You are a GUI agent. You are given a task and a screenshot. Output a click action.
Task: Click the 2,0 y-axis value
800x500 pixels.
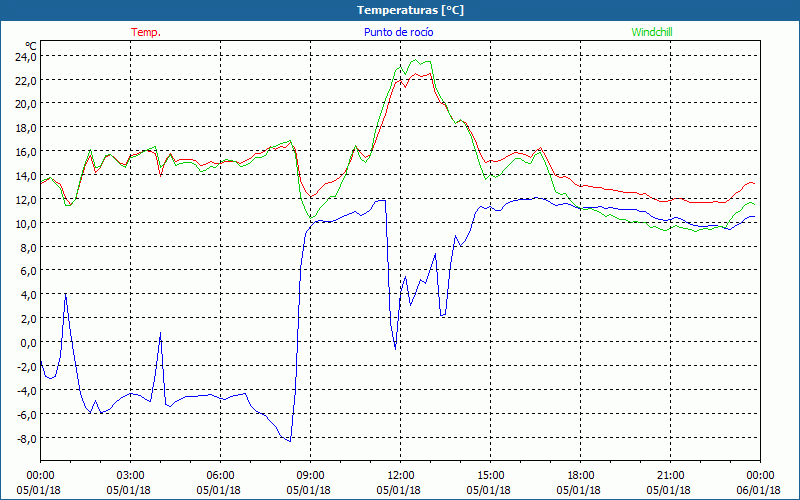(28, 319)
